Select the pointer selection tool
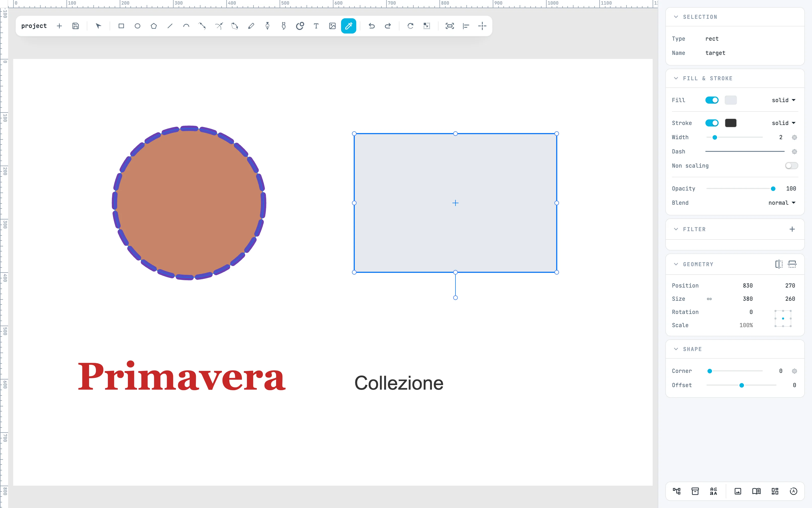Image resolution: width=812 pixels, height=508 pixels. pos(98,26)
